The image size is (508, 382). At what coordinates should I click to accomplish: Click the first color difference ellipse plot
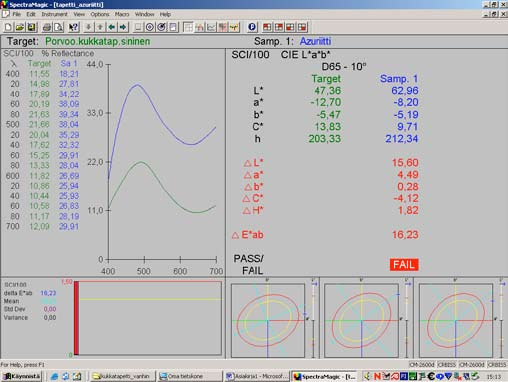268,321
